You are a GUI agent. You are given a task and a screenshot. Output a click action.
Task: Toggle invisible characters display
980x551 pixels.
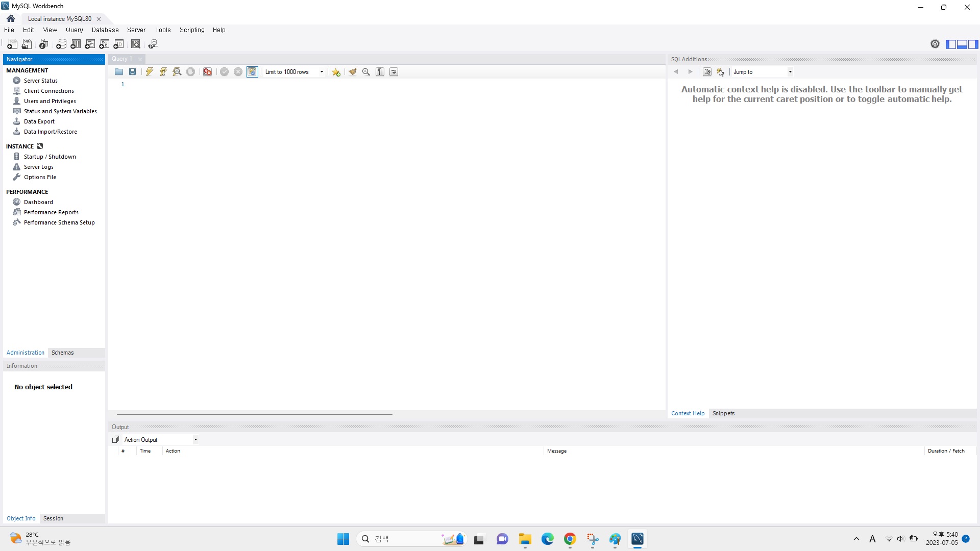tap(380, 72)
